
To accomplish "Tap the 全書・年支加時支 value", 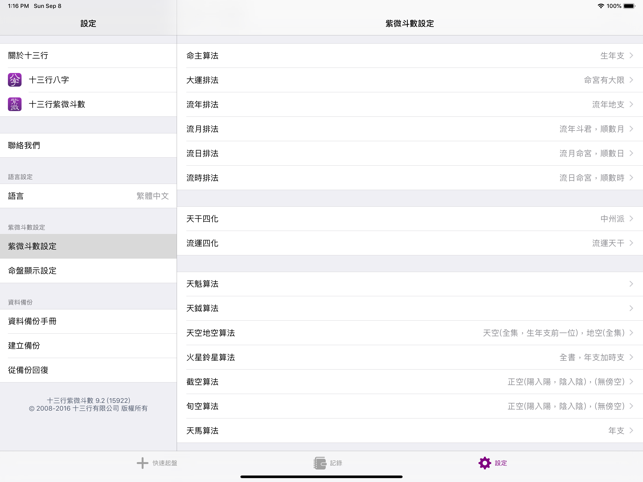I will coord(592,357).
